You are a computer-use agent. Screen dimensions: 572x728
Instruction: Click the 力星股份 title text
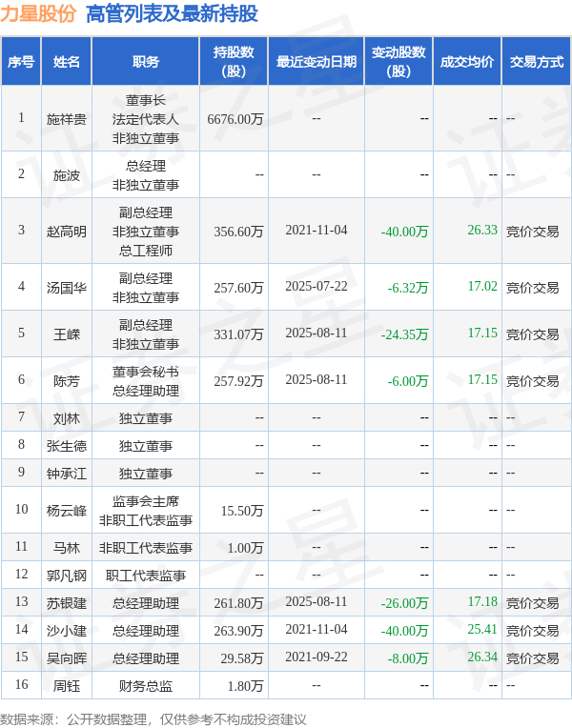38,14
